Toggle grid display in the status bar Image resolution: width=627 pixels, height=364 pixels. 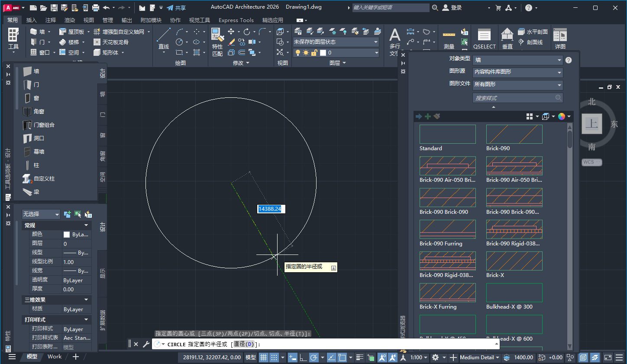tap(263, 357)
